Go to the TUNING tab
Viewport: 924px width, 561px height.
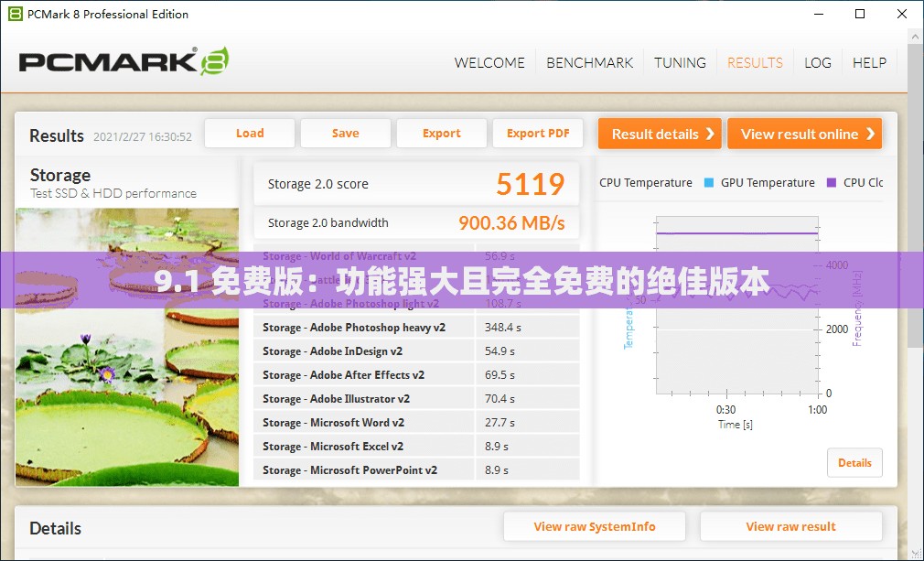pos(680,63)
